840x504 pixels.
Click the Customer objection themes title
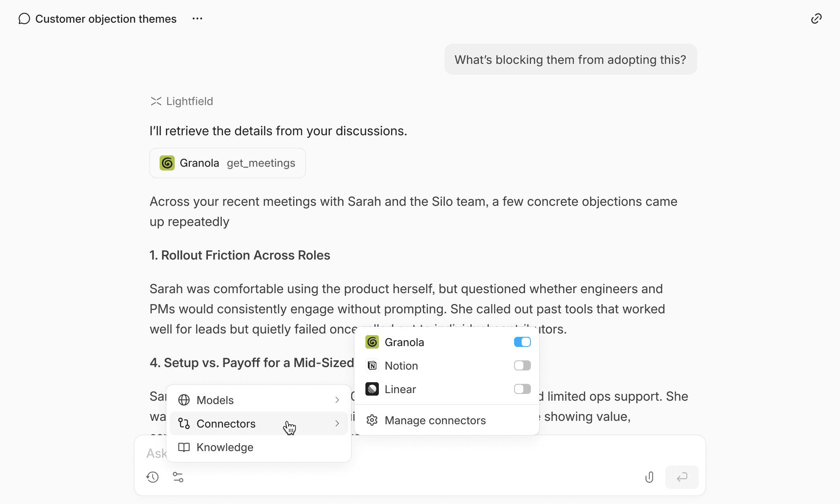[106, 19]
